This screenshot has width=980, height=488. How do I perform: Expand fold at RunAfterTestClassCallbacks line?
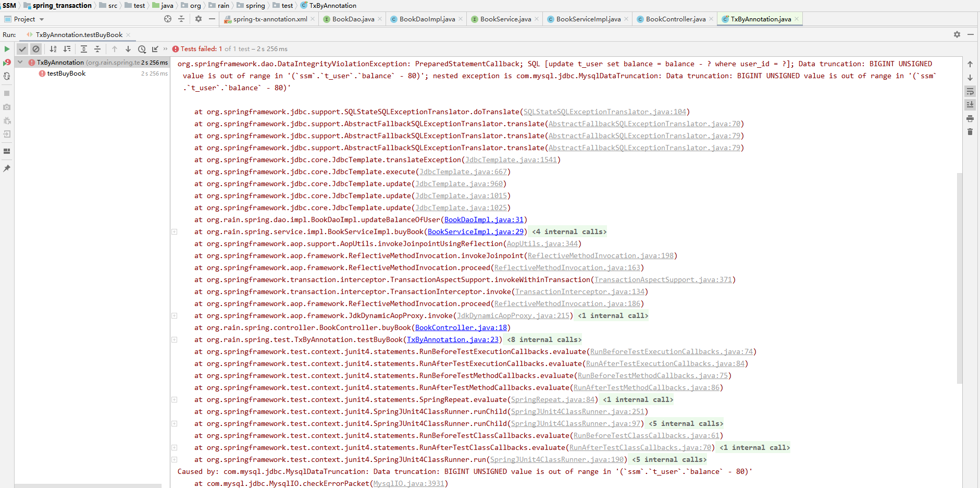(x=175, y=447)
